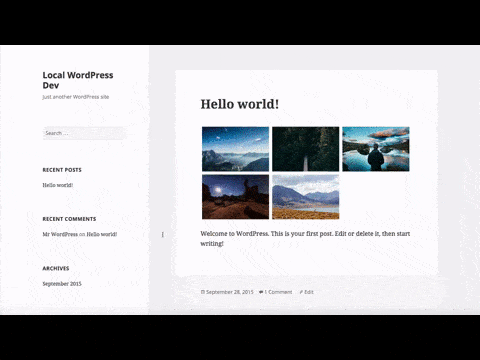
Task: Open the Local WordPress Dev site title
Action: 78,80
